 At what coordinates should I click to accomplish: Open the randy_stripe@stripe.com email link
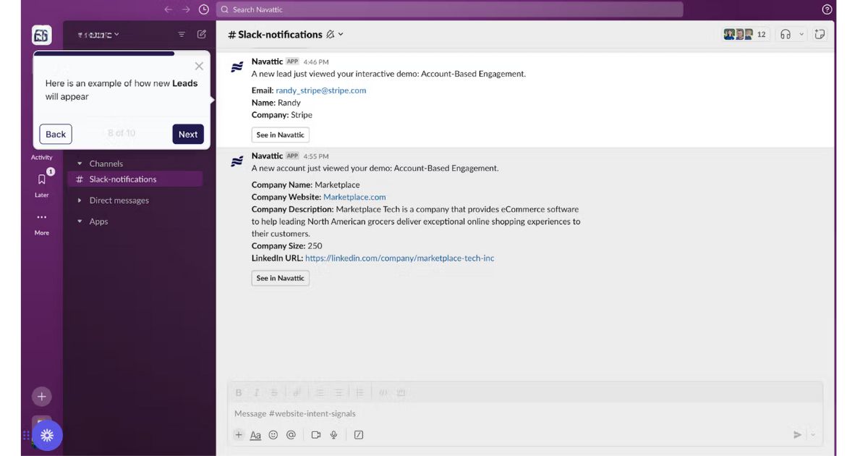(x=320, y=90)
